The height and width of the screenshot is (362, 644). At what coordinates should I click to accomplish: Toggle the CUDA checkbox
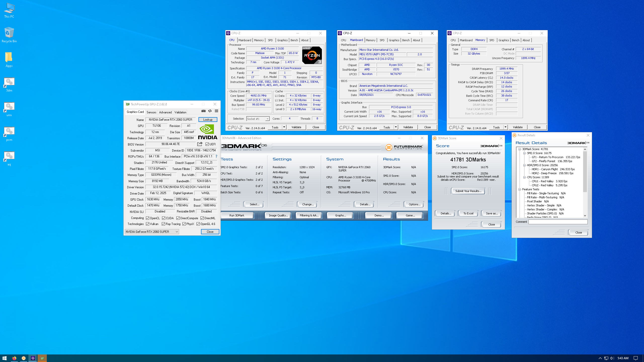click(164, 218)
